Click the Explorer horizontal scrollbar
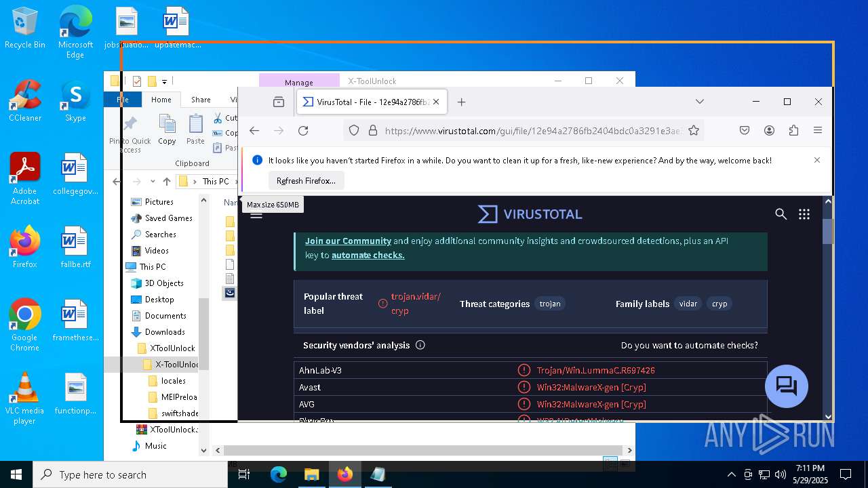This screenshot has width=868, height=488. pyautogui.click(x=423, y=450)
